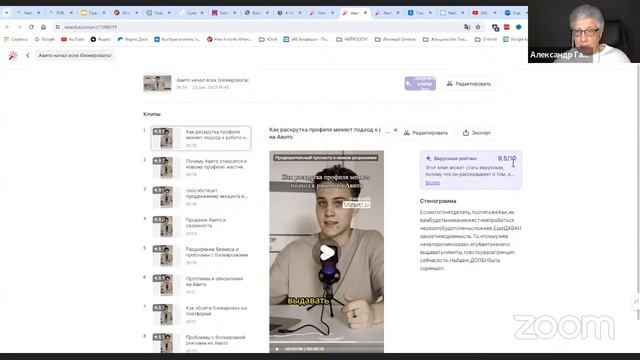Open the YouTube bookmark
Screen dimensions: 640x360
tap(73, 39)
